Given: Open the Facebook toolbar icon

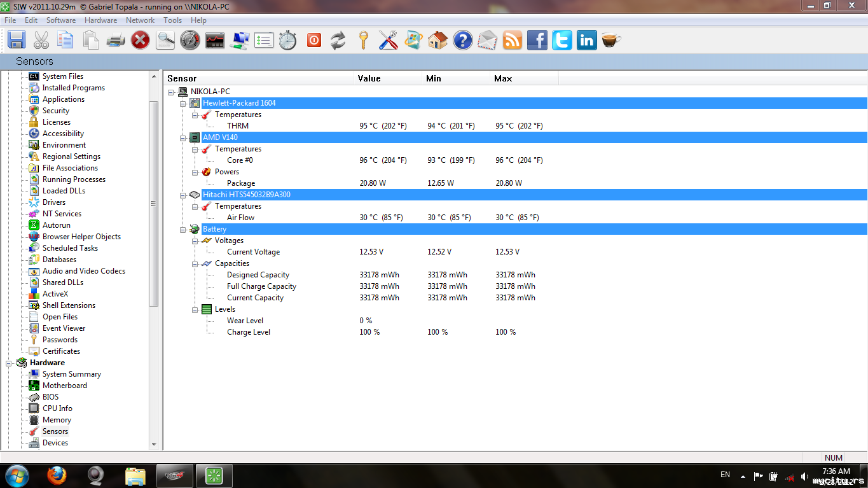Looking at the screenshot, I should tap(537, 40).
